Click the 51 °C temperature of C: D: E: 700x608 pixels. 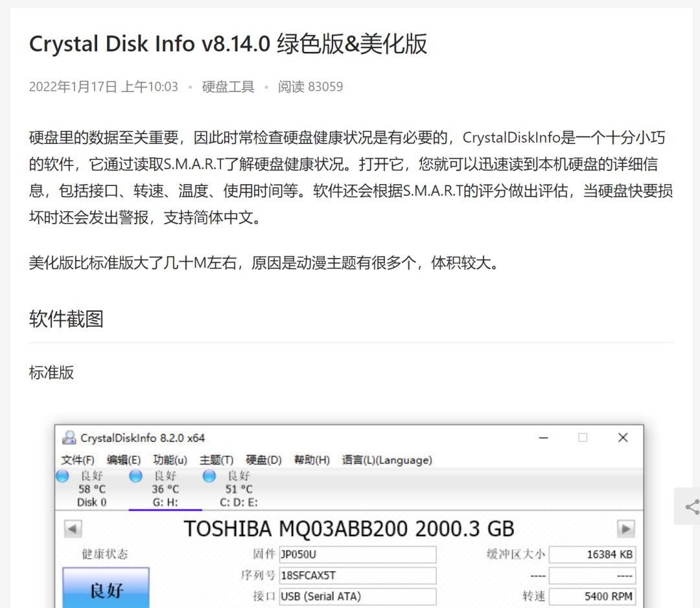[239, 489]
